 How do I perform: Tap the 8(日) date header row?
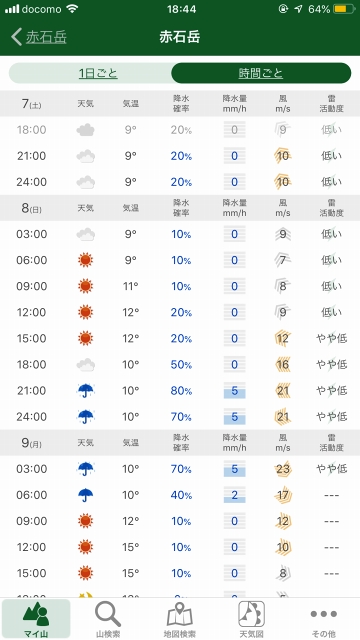[x=180, y=208]
